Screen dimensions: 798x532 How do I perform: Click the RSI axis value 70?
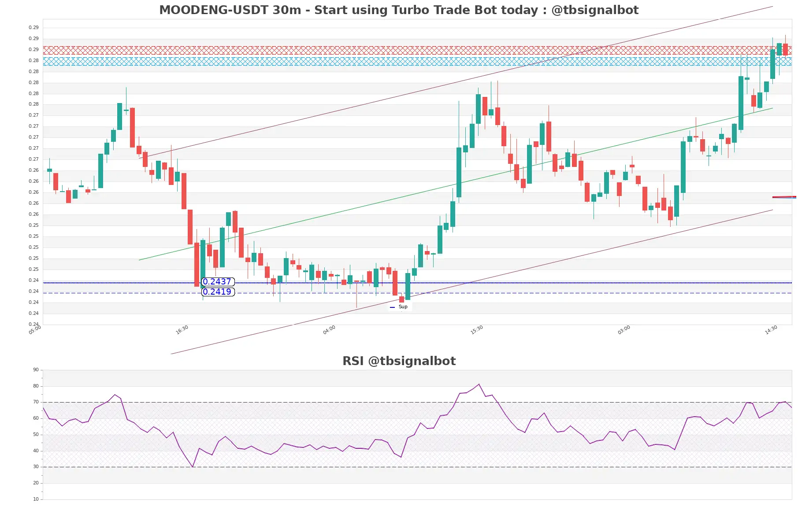pos(36,402)
